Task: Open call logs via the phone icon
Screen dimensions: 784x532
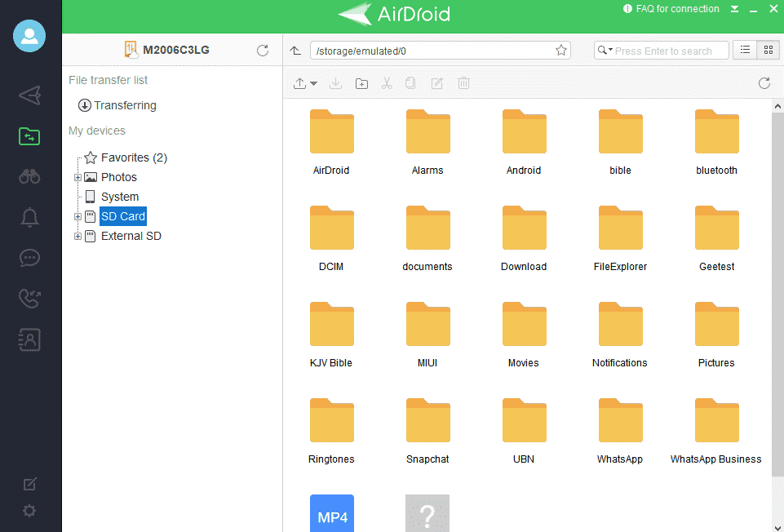Action: pos(29,299)
